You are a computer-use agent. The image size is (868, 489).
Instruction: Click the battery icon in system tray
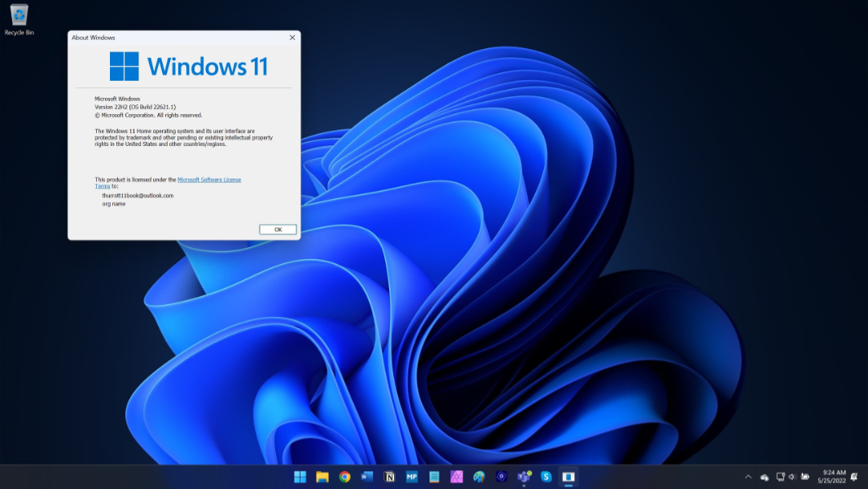pyautogui.click(x=805, y=477)
